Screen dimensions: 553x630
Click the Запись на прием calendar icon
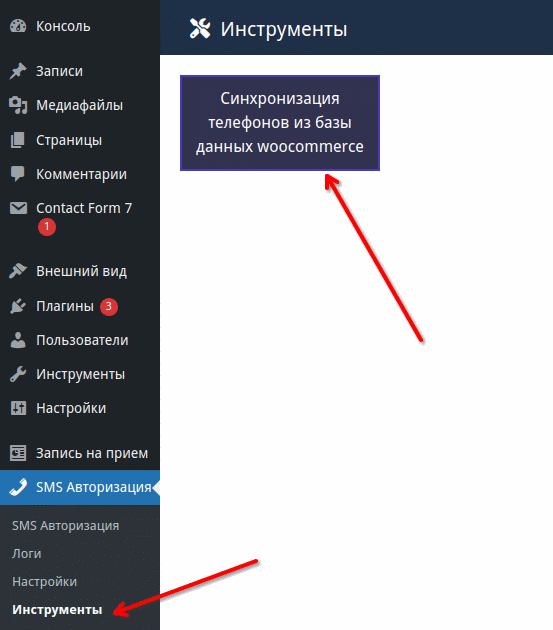(x=18, y=453)
